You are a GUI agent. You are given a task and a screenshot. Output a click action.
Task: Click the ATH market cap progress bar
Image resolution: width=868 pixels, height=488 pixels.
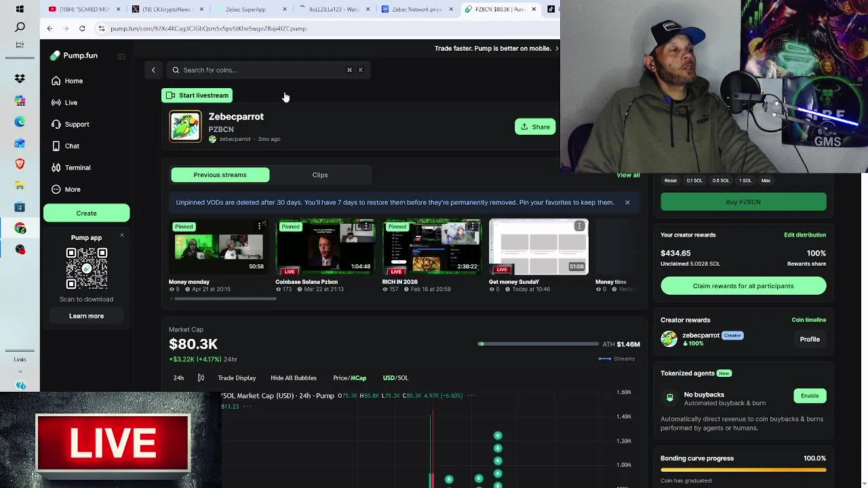538,344
